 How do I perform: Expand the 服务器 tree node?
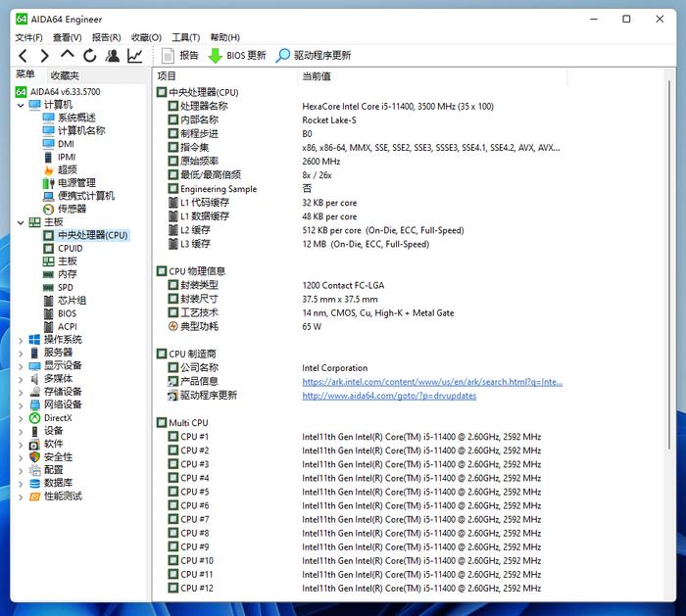pos(21,354)
